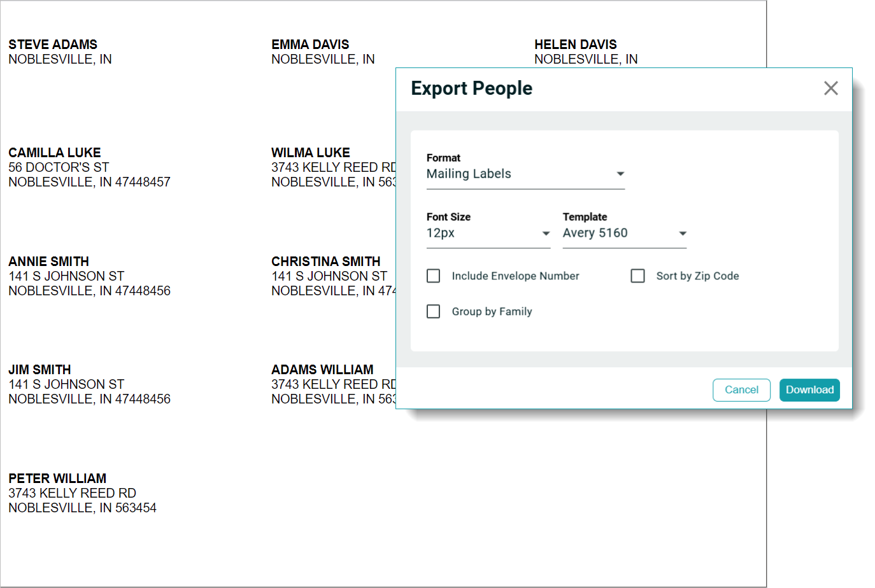
Task: Click the Cancel button
Action: tap(741, 390)
